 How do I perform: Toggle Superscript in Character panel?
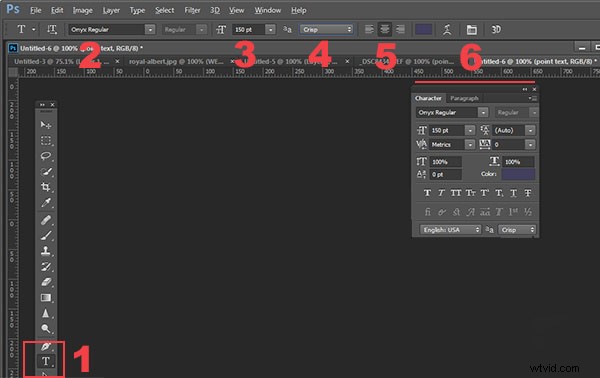485,193
